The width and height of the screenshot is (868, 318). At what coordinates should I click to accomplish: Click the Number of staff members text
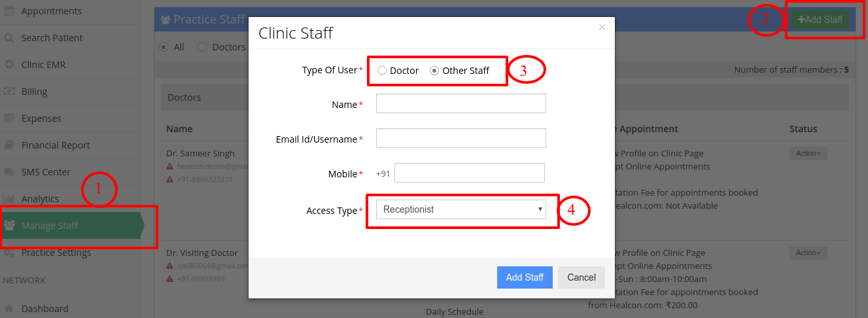pos(791,69)
